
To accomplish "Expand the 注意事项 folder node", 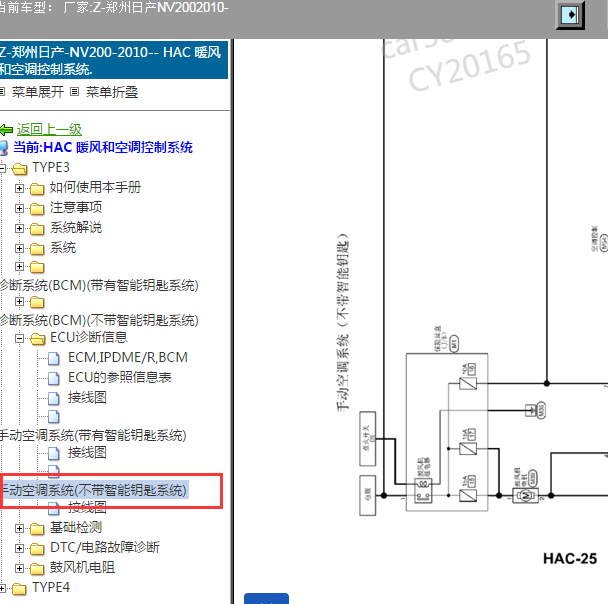I will tap(19, 209).
